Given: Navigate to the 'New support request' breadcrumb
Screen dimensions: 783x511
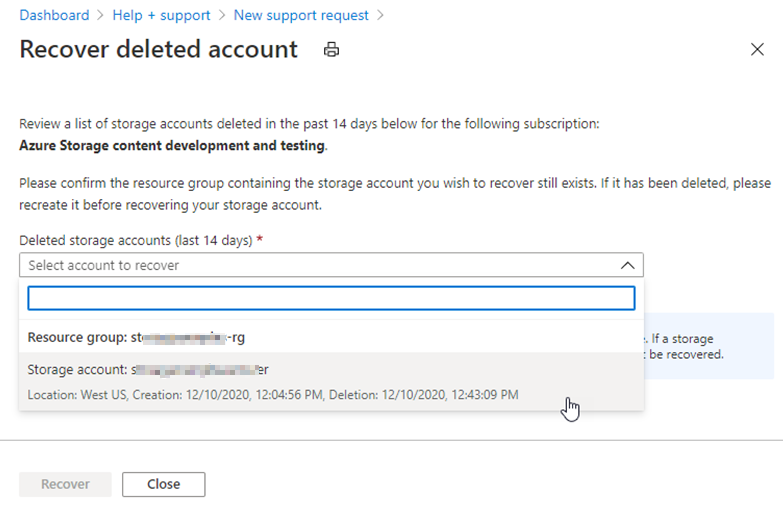Looking at the screenshot, I should [301, 15].
